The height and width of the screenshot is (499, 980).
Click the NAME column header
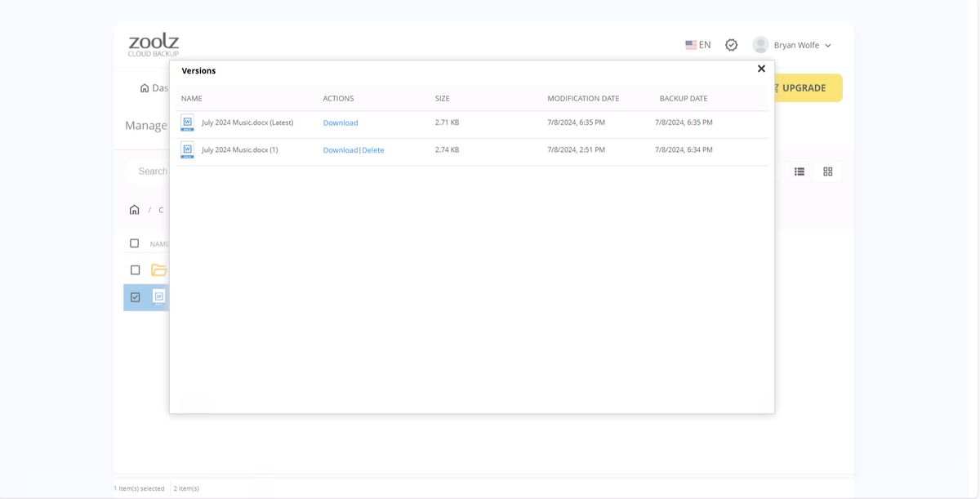(x=192, y=98)
